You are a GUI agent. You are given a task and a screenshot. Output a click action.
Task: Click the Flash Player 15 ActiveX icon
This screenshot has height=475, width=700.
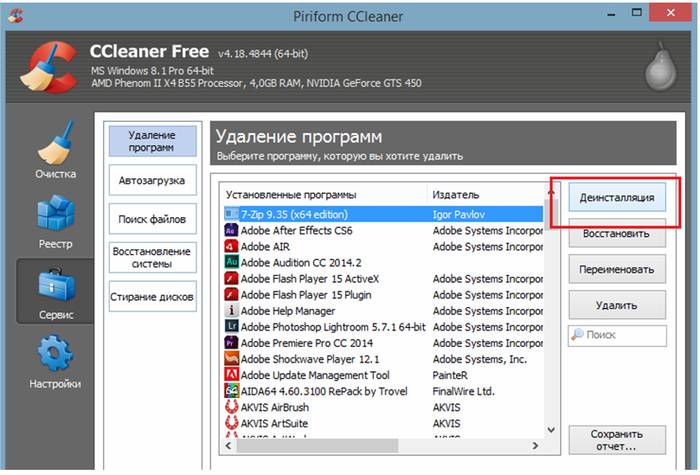[231, 278]
